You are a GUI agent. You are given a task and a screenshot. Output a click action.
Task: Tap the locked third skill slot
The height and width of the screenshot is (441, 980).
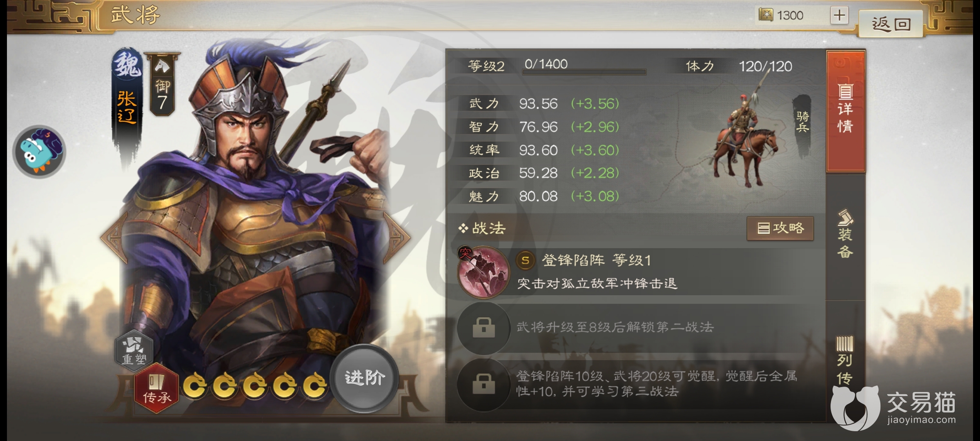point(484,384)
